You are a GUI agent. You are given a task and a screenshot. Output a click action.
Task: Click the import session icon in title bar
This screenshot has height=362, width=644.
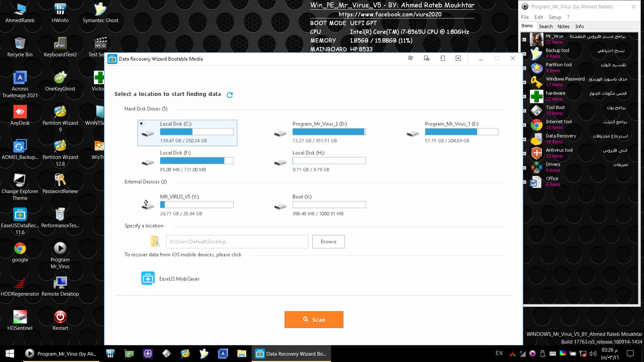[x=442, y=58]
